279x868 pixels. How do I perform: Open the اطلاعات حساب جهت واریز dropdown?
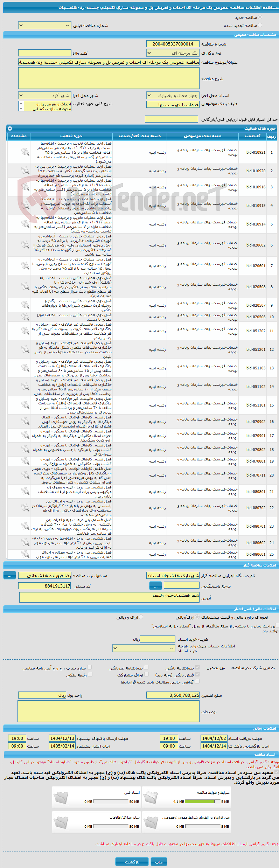pos(144,648)
